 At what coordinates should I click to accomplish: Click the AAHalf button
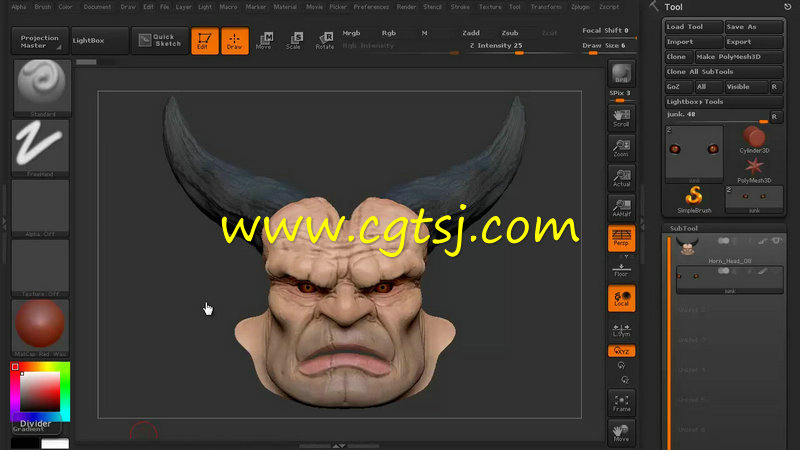point(621,208)
